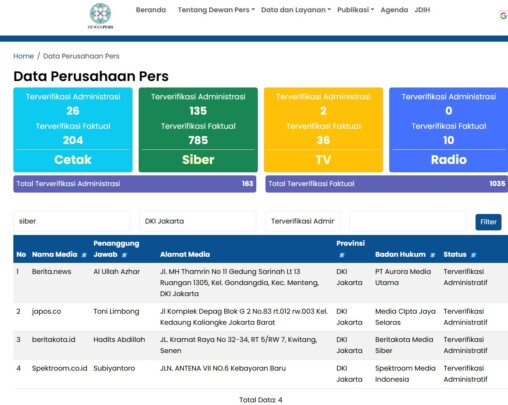Screen dimensions: 508x405
Task: Go to Beranda menu item
Action: point(151,10)
